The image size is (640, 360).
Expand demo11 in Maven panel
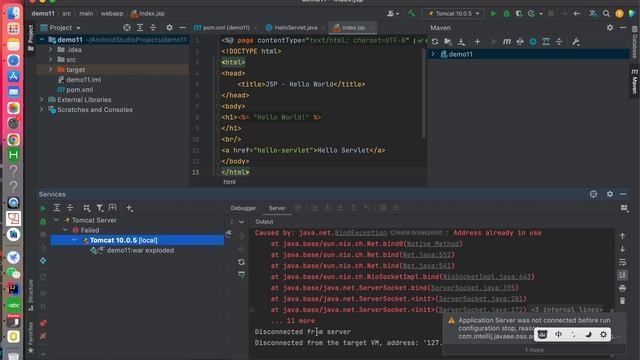coord(433,54)
